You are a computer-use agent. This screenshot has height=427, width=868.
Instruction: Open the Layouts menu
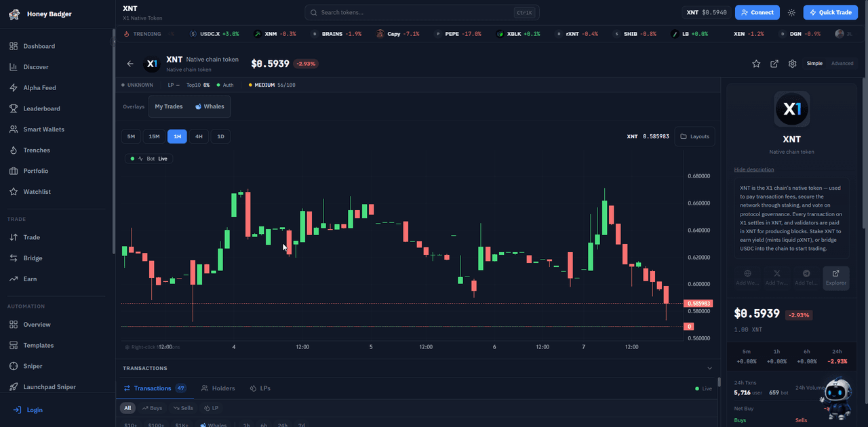click(x=694, y=136)
